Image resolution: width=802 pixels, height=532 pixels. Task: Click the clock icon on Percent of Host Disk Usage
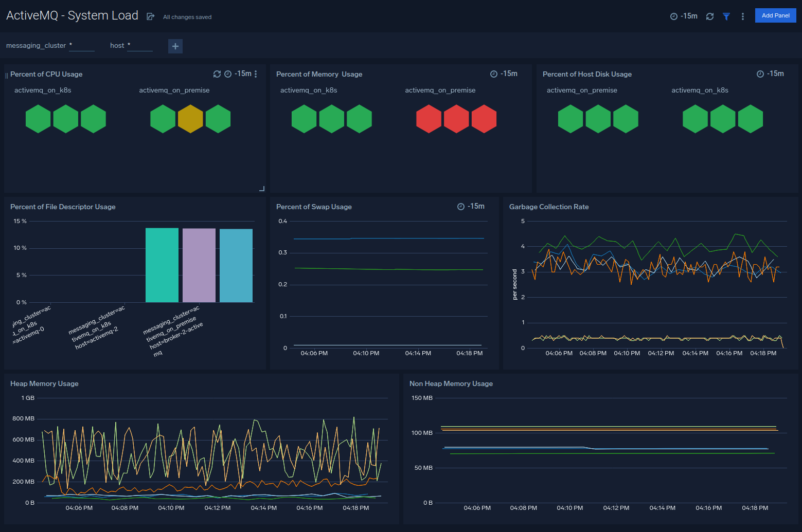[x=760, y=74]
